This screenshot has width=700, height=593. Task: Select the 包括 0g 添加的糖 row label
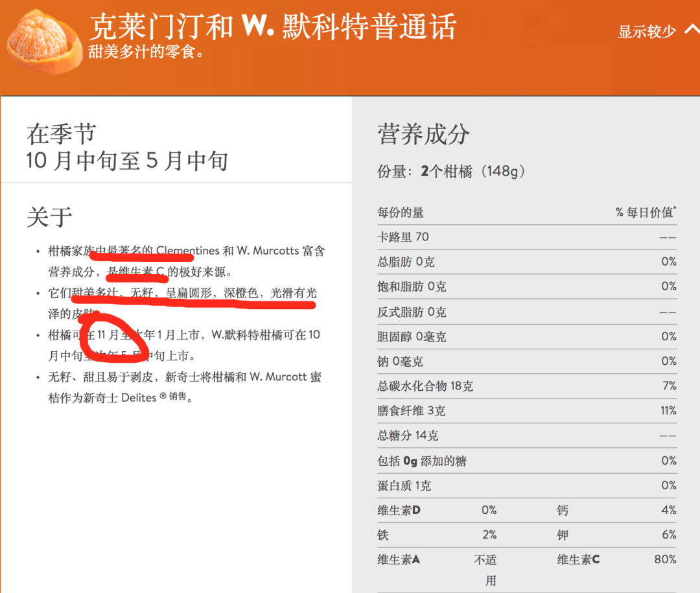click(422, 461)
